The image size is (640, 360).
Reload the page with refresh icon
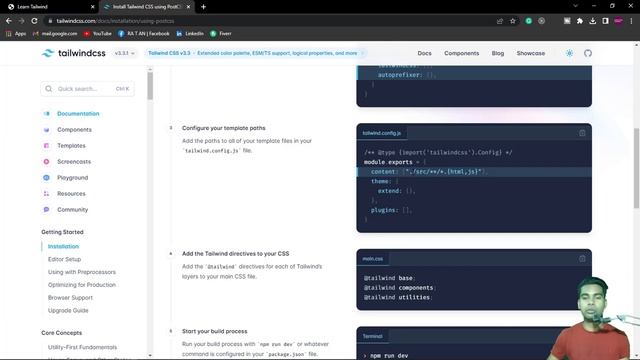click(34, 21)
